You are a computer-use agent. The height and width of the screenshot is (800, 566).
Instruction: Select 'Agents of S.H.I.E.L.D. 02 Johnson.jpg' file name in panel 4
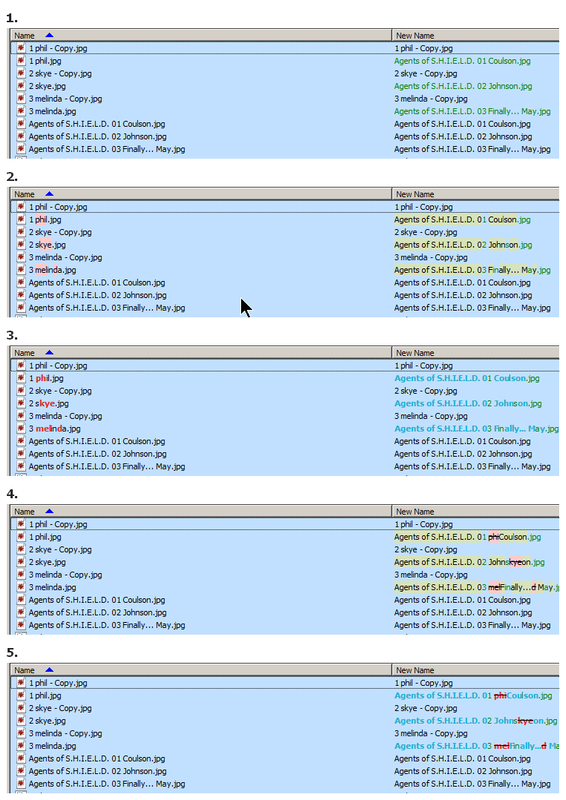[x=97, y=612]
